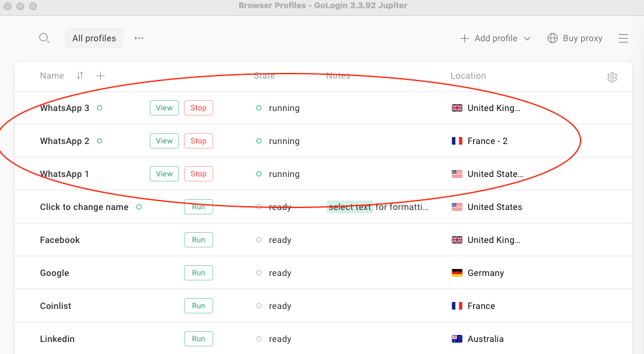The image size is (644, 354).
Task: Run the Google profile
Action: (x=199, y=273)
